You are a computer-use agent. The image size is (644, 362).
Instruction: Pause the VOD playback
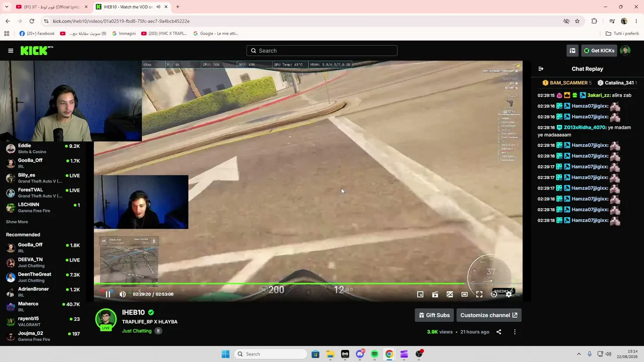tap(108, 294)
